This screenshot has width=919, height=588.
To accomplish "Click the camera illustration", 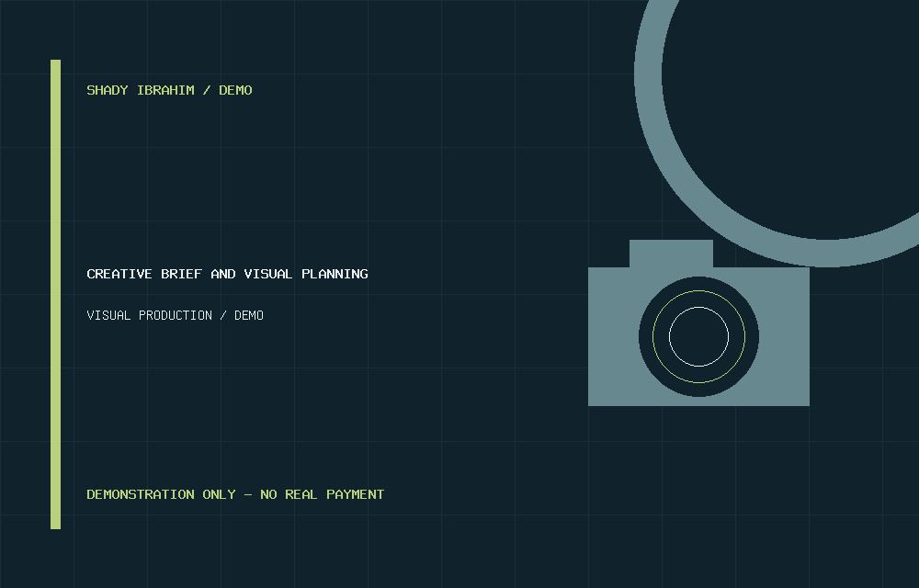I will tap(698, 322).
